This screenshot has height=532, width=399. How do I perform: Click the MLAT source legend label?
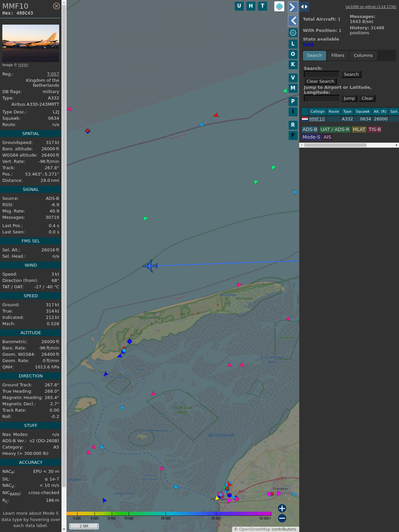pyautogui.click(x=359, y=130)
